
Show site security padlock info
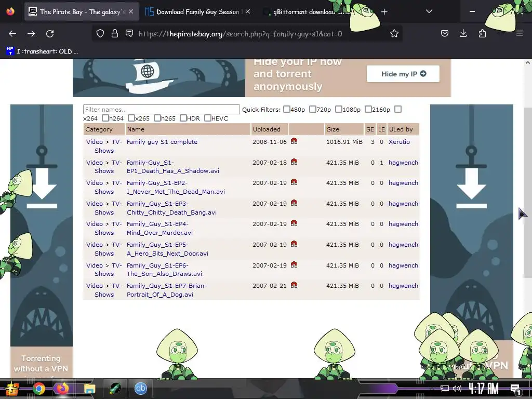(115, 33)
